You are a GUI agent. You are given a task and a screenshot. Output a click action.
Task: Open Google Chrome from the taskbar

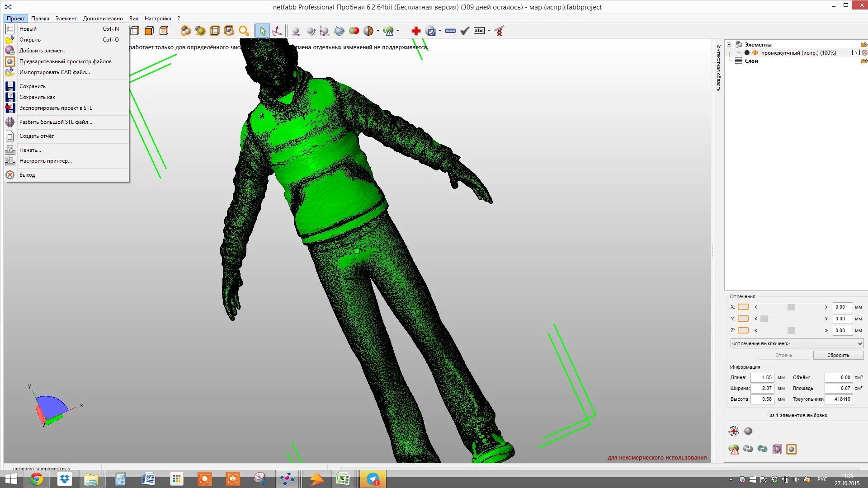tap(37, 479)
